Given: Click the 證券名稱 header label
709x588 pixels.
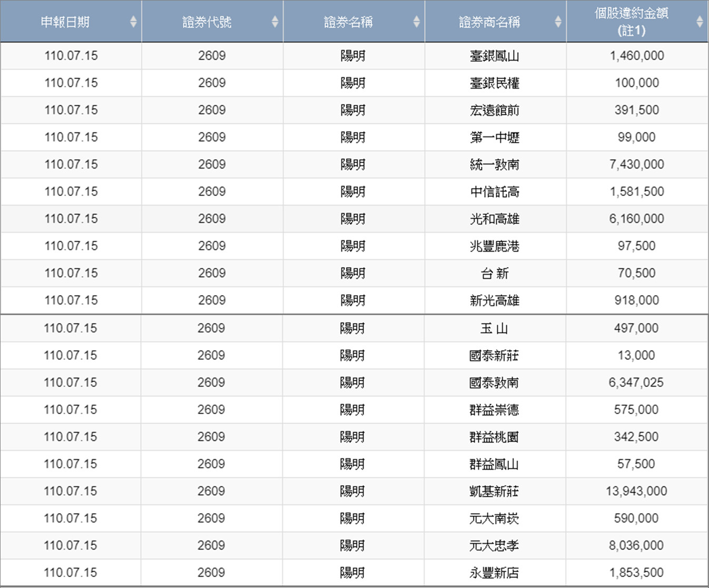Looking at the screenshot, I should point(348,22).
